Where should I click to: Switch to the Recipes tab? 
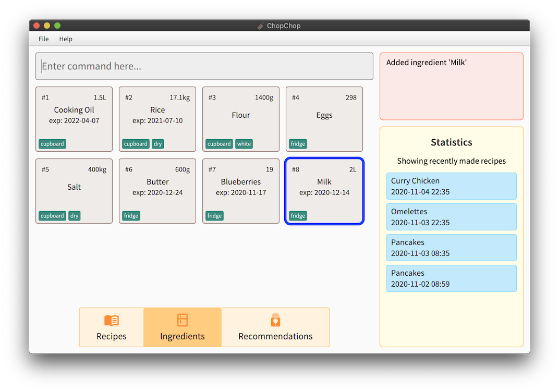111,327
